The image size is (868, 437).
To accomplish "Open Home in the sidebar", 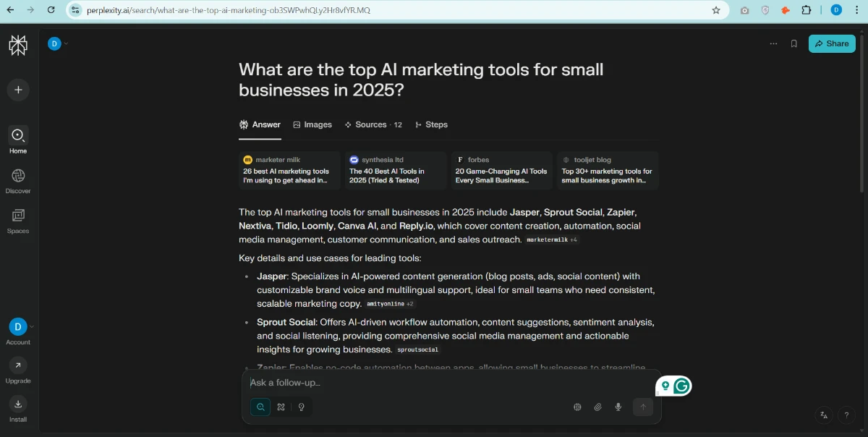I will (x=18, y=140).
